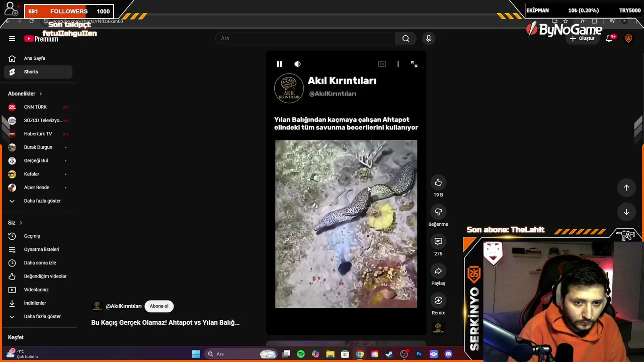Open Photoshop from taskbar
Viewport: 644px width, 362px height.
(x=419, y=354)
